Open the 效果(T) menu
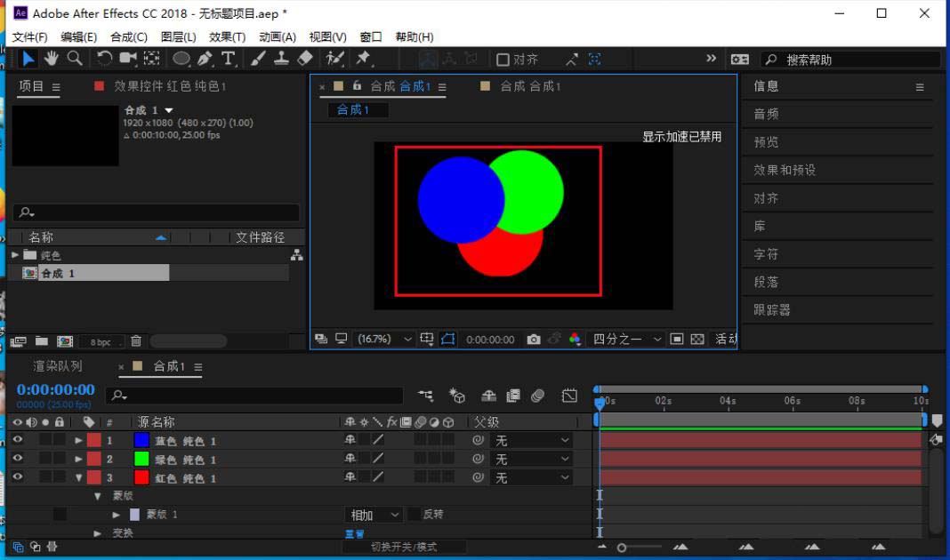 (x=227, y=36)
